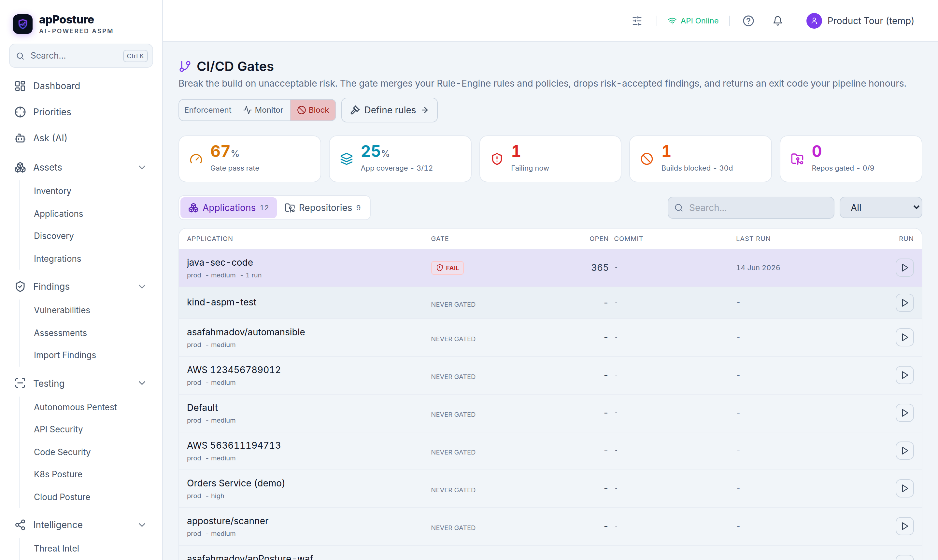Screen dimensions: 938x560
Task: Open Inventory in the sidebar
Action: point(52,191)
